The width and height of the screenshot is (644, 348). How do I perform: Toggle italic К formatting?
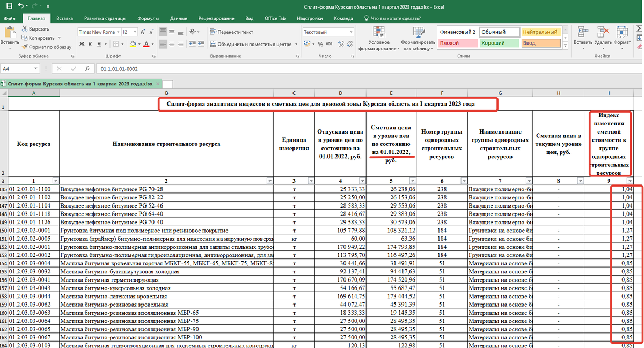click(x=91, y=45)
